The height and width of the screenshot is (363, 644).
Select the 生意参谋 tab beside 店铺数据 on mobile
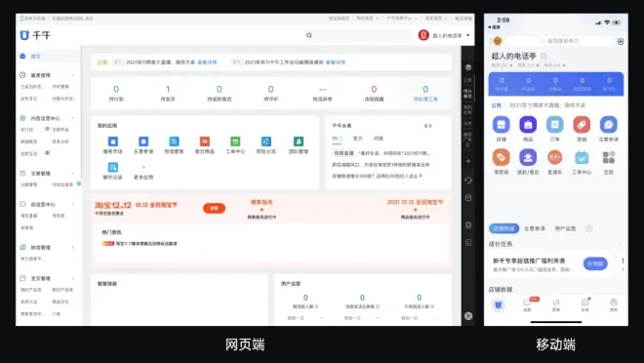tap(535, 228)
